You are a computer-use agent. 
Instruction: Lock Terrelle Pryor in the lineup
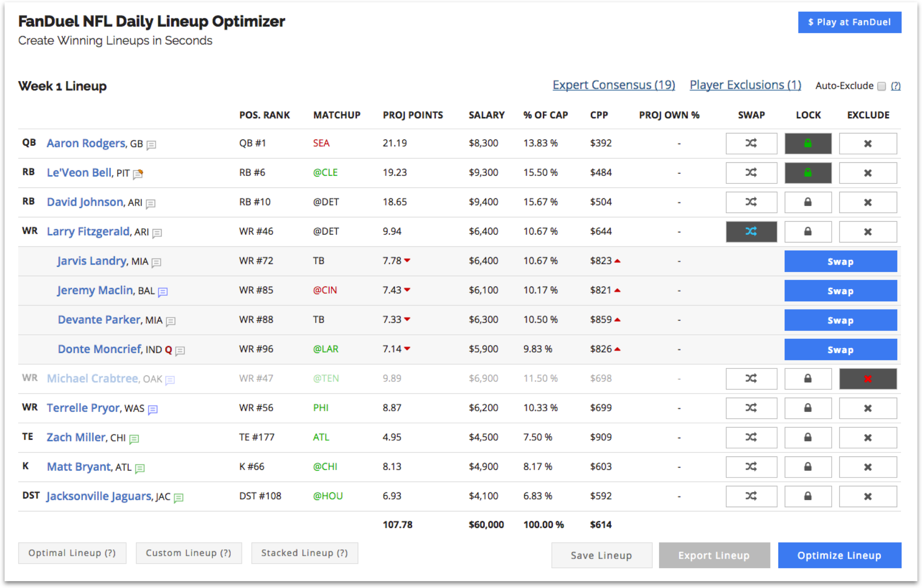pos(808,408)
